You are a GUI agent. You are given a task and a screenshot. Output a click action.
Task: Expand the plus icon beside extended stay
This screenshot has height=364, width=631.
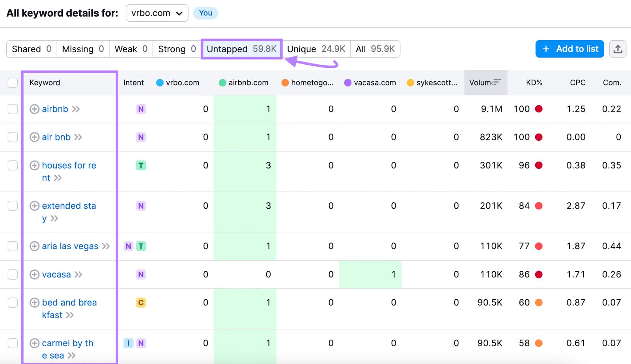34,205
